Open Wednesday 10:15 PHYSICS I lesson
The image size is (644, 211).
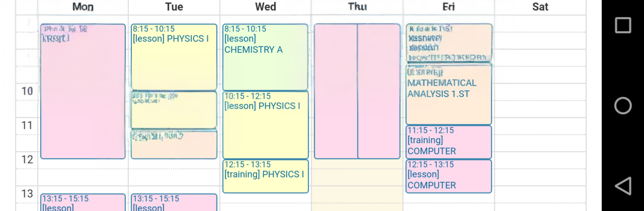(265, 125)
